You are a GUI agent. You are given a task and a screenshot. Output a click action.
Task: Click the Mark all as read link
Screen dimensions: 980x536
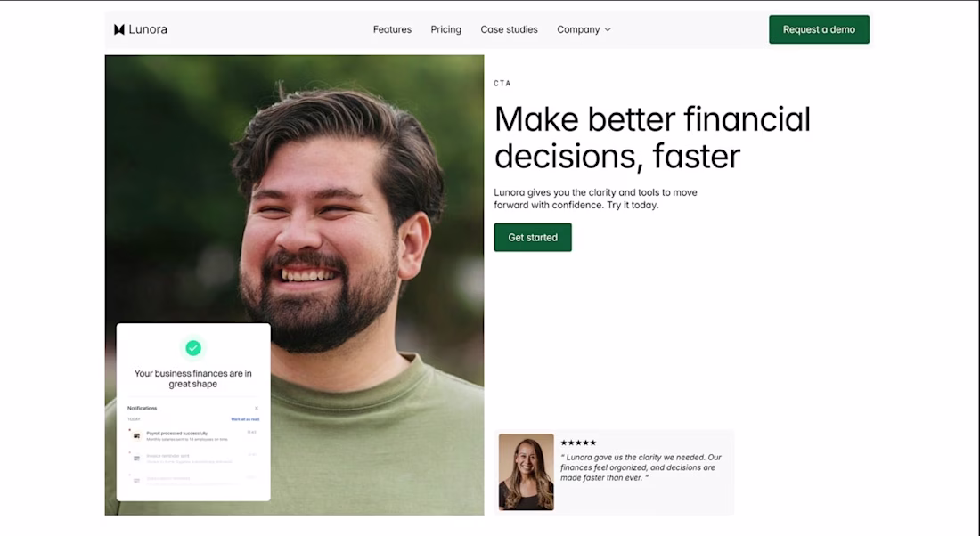click(x=245, y=419)
